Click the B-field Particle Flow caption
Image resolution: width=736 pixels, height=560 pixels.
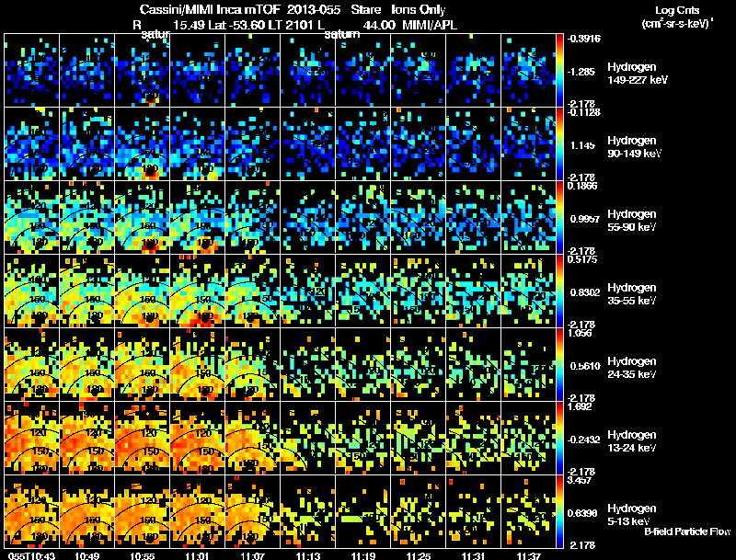[687, 531]
